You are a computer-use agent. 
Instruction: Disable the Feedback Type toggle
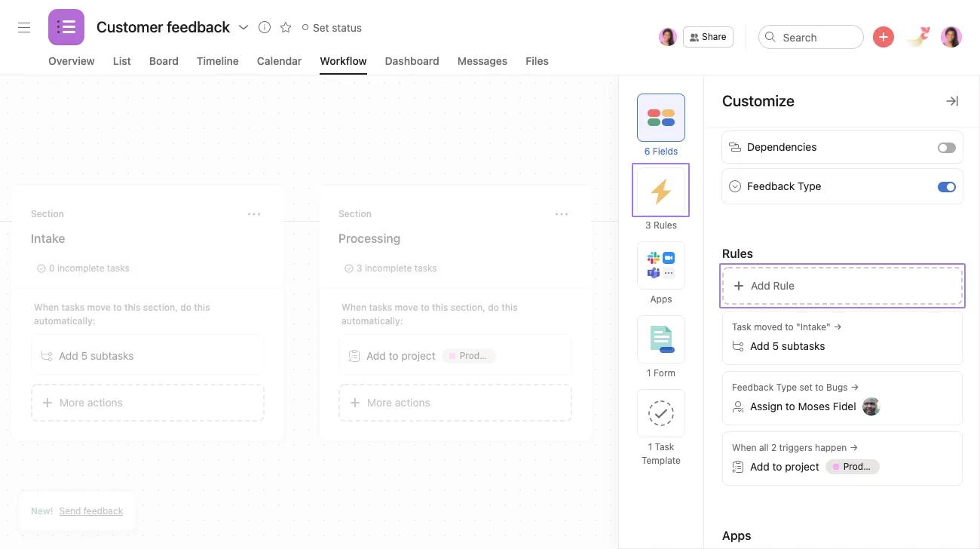pyautogui.click(x=947, y=186)
